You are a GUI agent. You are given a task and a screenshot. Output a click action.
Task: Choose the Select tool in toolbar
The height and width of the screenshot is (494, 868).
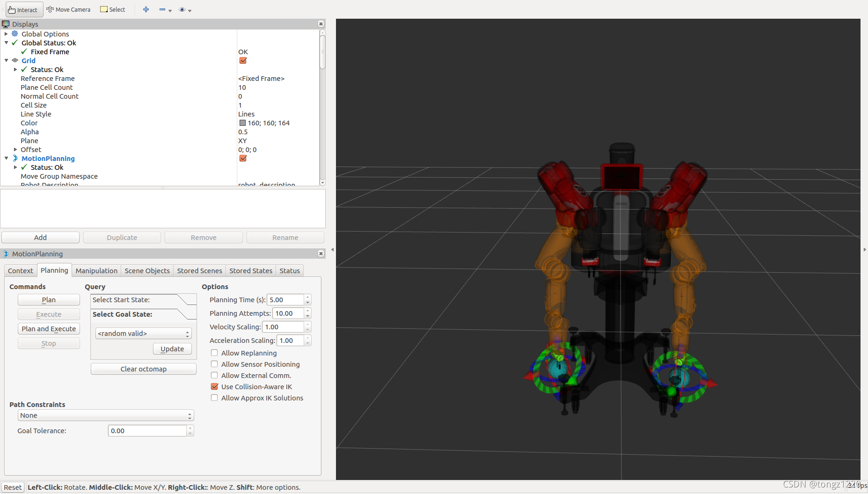click(x=113, y=9)
